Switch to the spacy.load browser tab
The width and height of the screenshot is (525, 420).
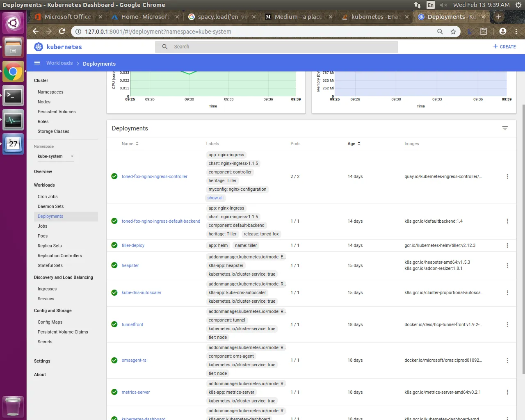(222, 17)
